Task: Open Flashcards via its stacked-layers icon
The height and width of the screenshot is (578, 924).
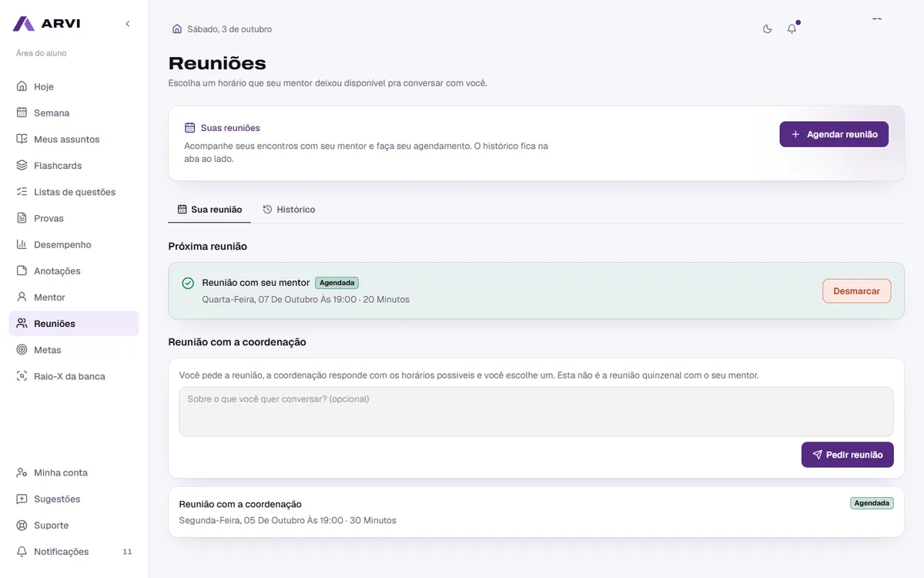Action: pos(22,165)
